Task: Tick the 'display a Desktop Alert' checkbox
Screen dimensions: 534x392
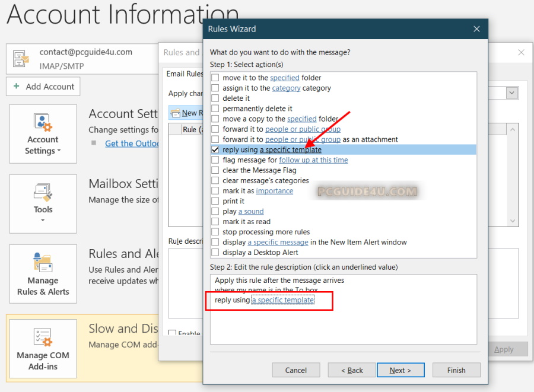Action: pos(215,253)
